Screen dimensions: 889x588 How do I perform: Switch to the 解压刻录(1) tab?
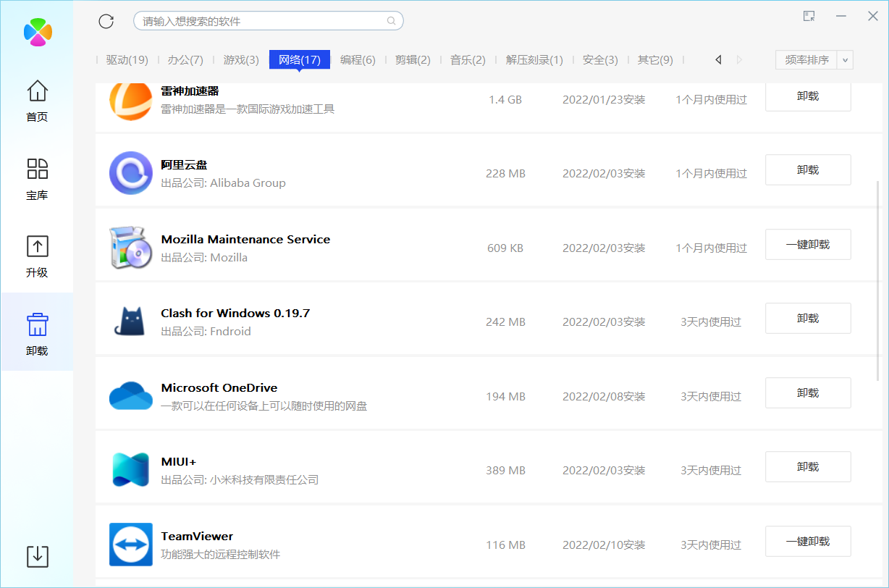point(534,59)
